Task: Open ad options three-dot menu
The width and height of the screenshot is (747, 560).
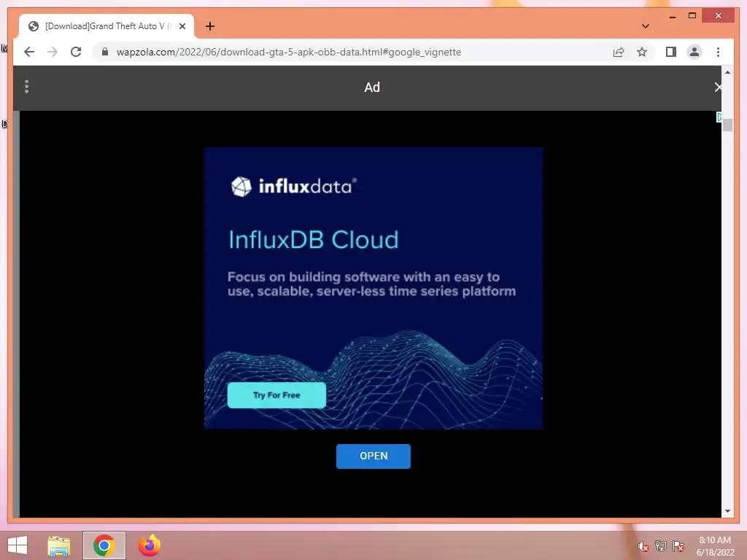Action: pyautogui.click(x=27, y=86)
